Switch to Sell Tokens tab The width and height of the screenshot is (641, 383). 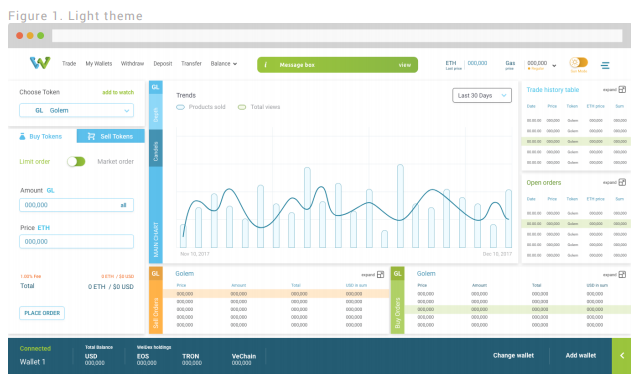(111, 136)
